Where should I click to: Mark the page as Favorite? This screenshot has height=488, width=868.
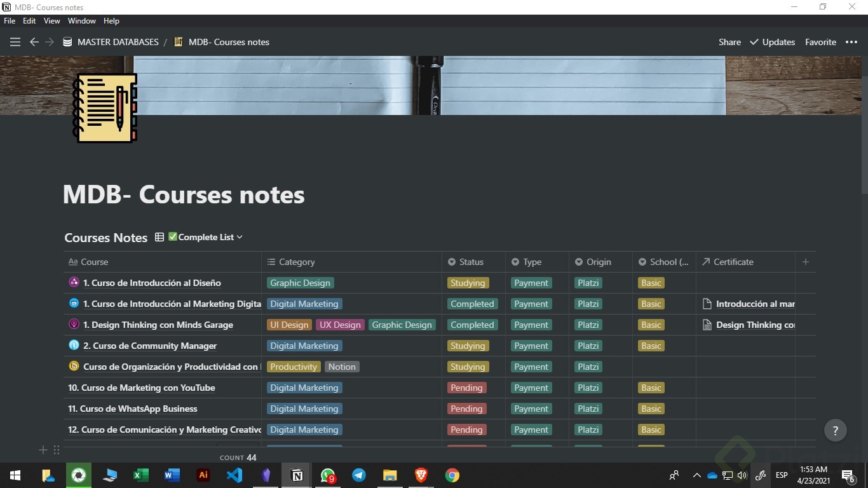(x=820, y=42)
